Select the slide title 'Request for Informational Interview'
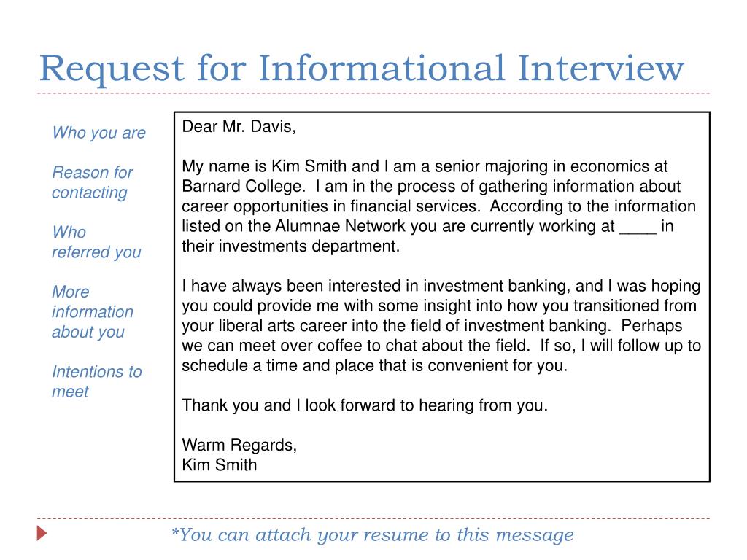Screen dimensions: 747x560 coord(362,68)
